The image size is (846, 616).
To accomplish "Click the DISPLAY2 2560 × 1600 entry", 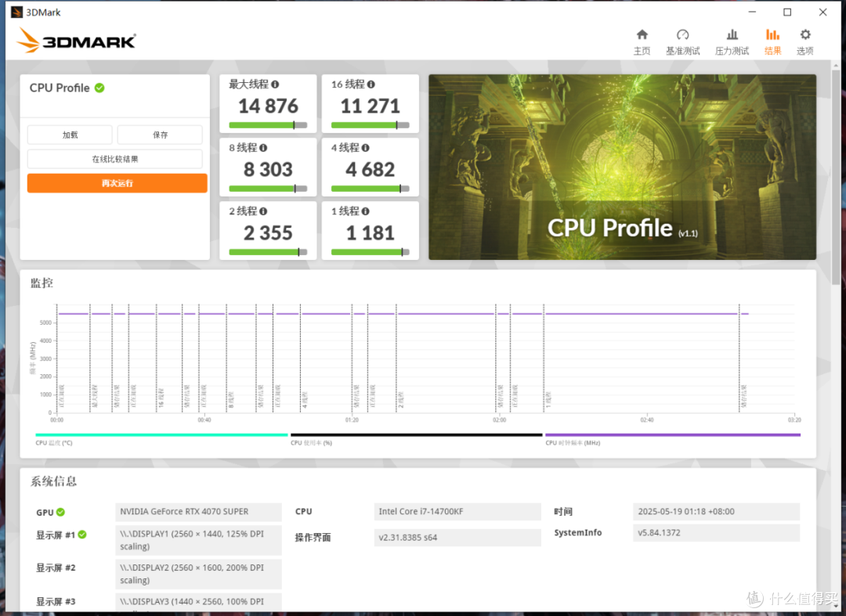I will [198, 574].
